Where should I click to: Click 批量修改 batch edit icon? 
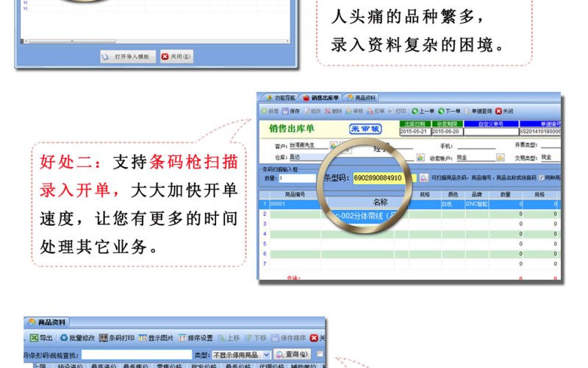[x=78, y=338]
